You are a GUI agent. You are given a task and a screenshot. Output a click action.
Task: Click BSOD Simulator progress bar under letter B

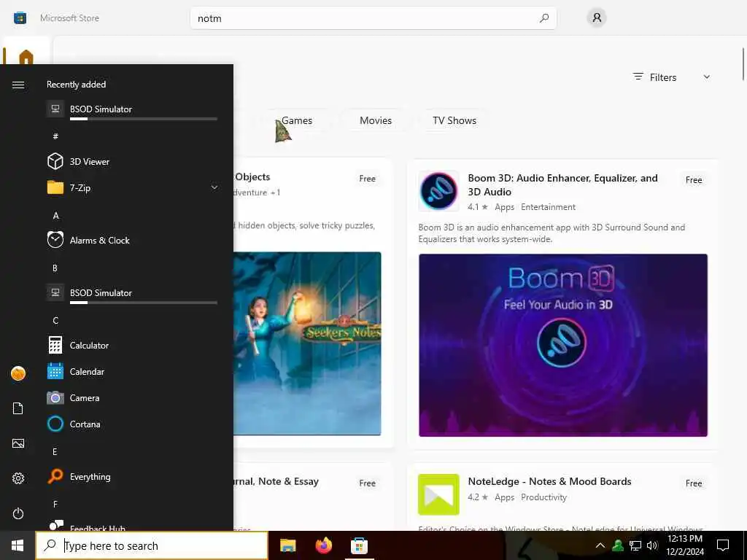[x=144, y=303]
